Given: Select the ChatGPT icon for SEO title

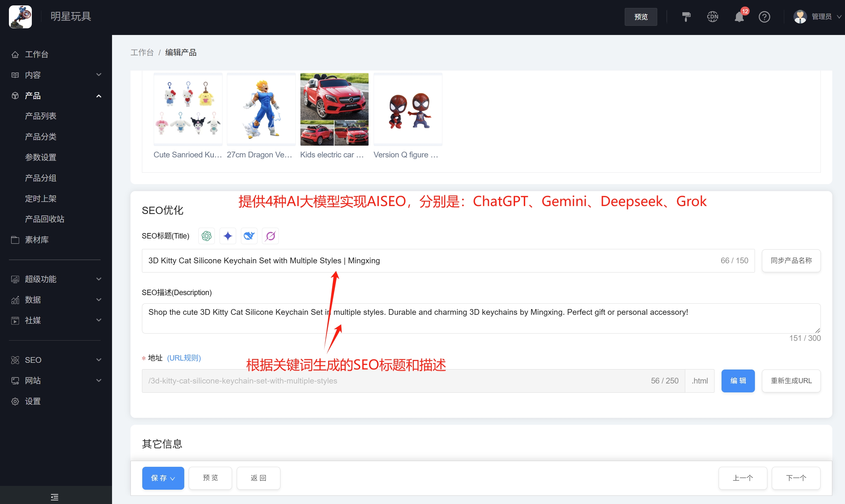Looking at the screenshot, I should pos(206,235).
